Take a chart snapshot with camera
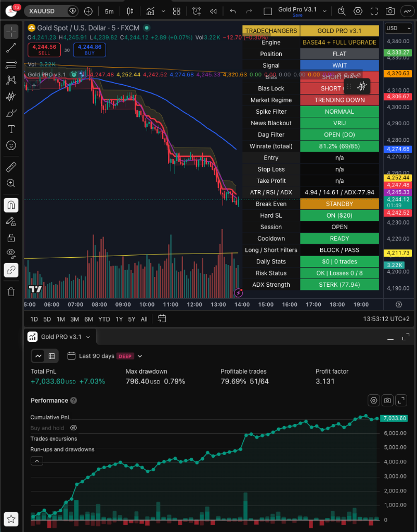 point(390,11)
